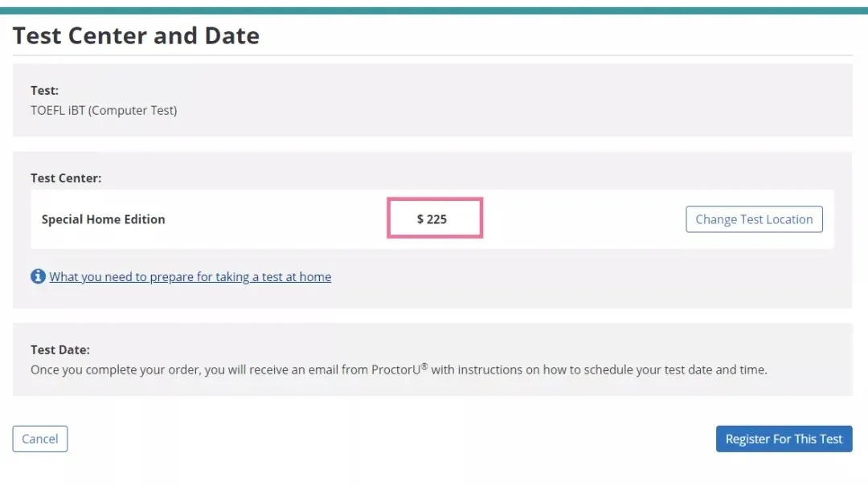Click the Change Test Location button

(754, 219)
